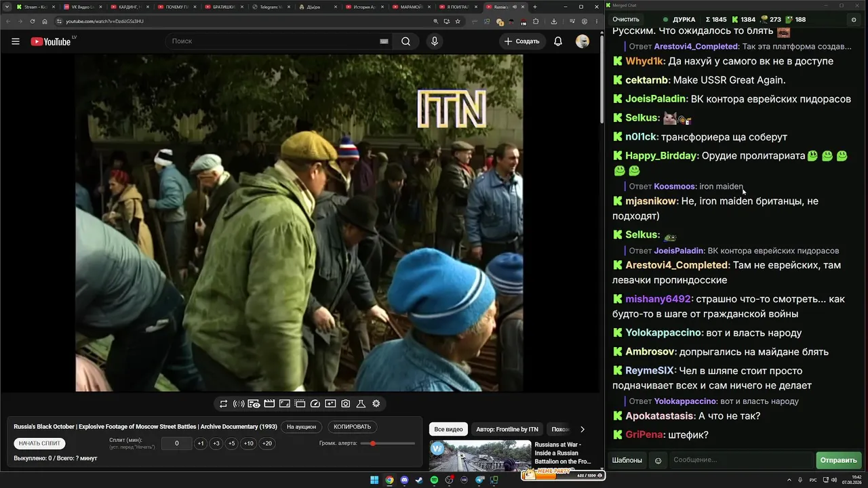Viewport: 868px width, 488px height.
Task: Bookmark this page with the star icon
Action: point(458,21)
